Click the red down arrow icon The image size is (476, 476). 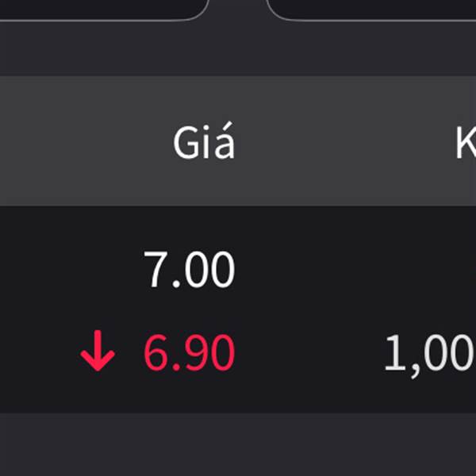click(98, 351)
